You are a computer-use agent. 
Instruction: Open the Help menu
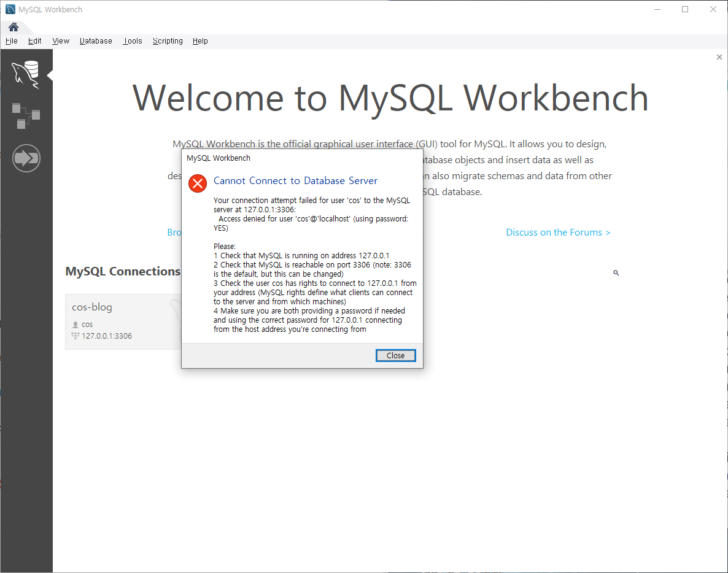coord(200,41)
